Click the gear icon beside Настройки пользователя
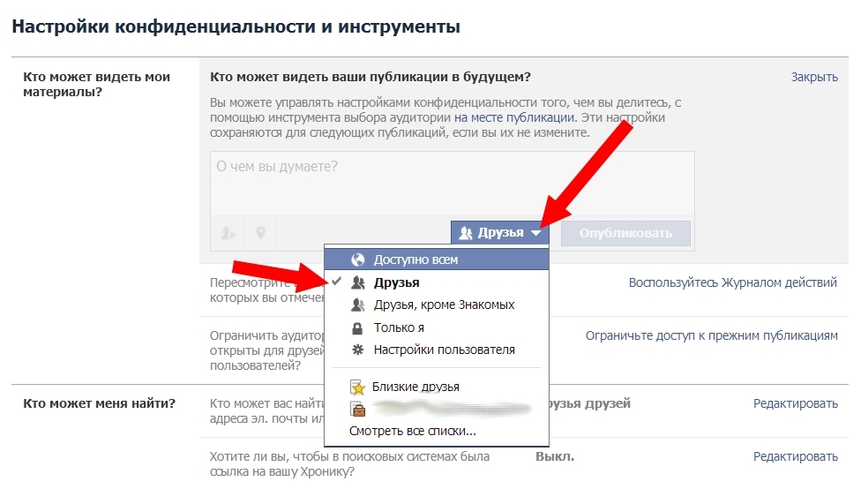The width and height of the screenshot is (868, 489). click(x=358, y=350)
